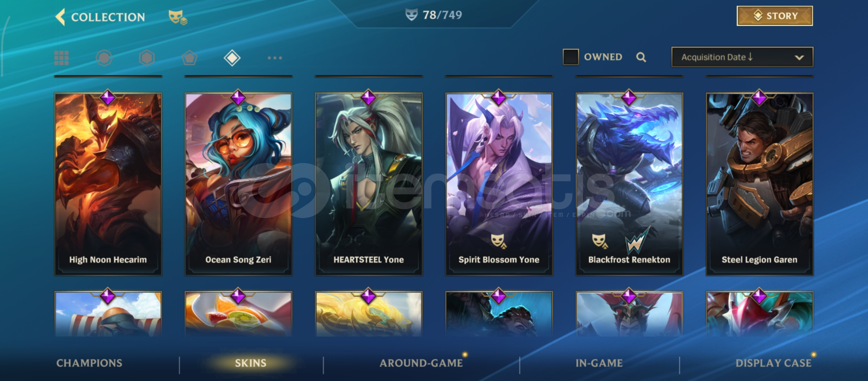Open the three-dots more filters icon
Screen dimensions: 868x381
coord(275,58)
